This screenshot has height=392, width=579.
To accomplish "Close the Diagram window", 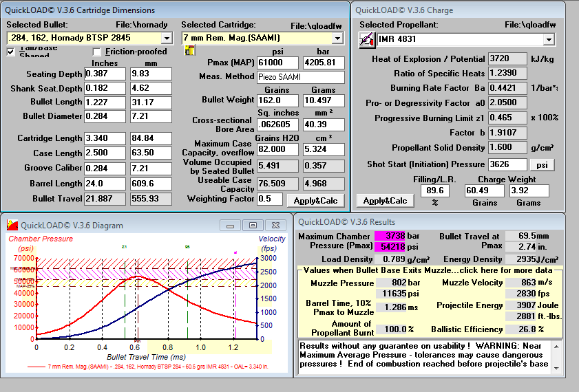I will [x=275, y=225].
